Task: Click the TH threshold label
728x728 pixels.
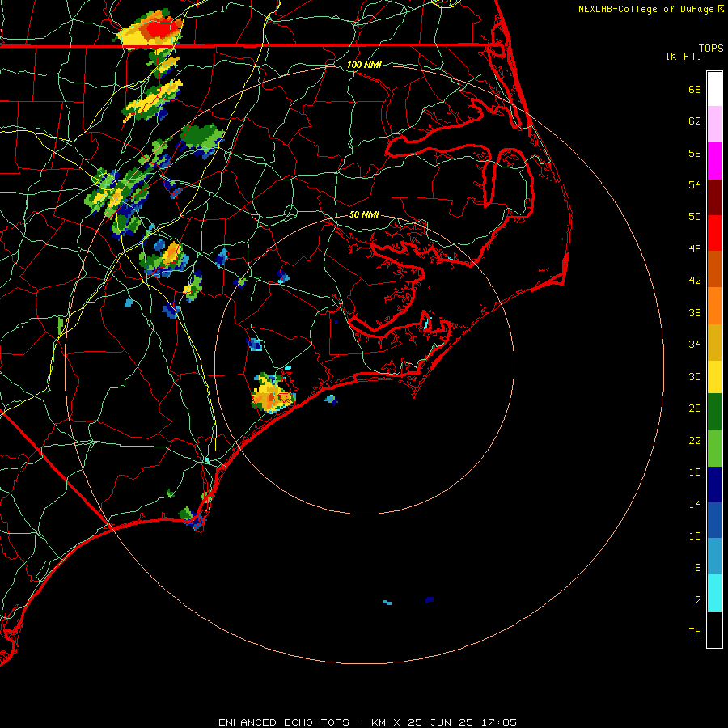Action: 695,632
